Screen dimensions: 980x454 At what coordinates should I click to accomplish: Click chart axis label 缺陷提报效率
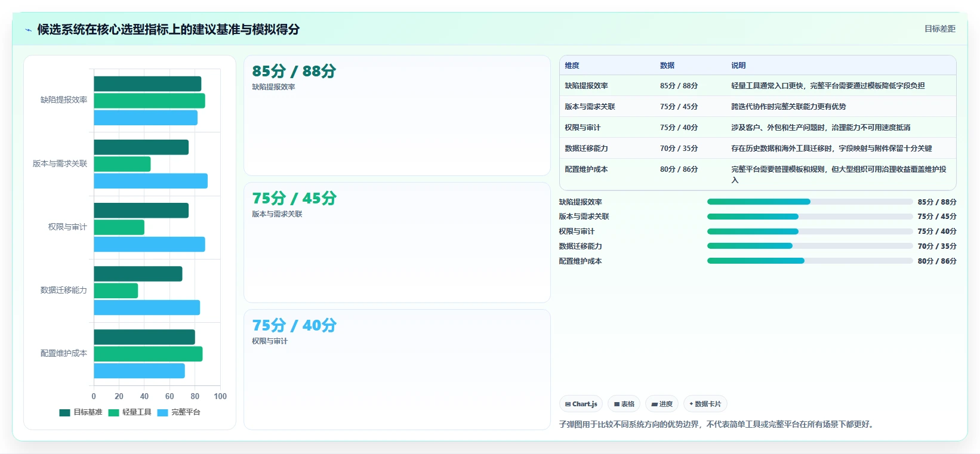(x=64, y=100)
